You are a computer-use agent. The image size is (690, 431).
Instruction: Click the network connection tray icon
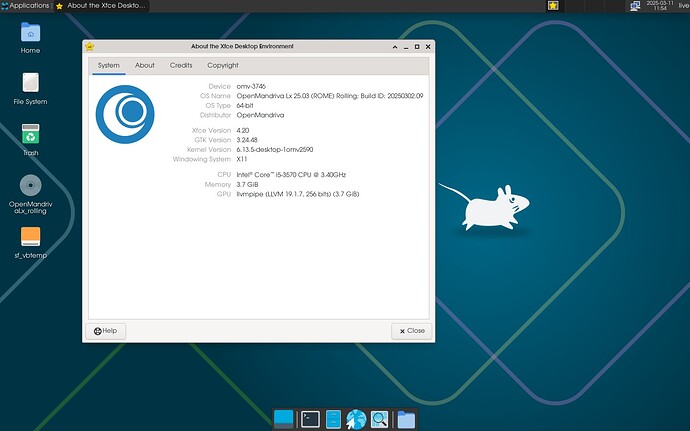point(635,6)
